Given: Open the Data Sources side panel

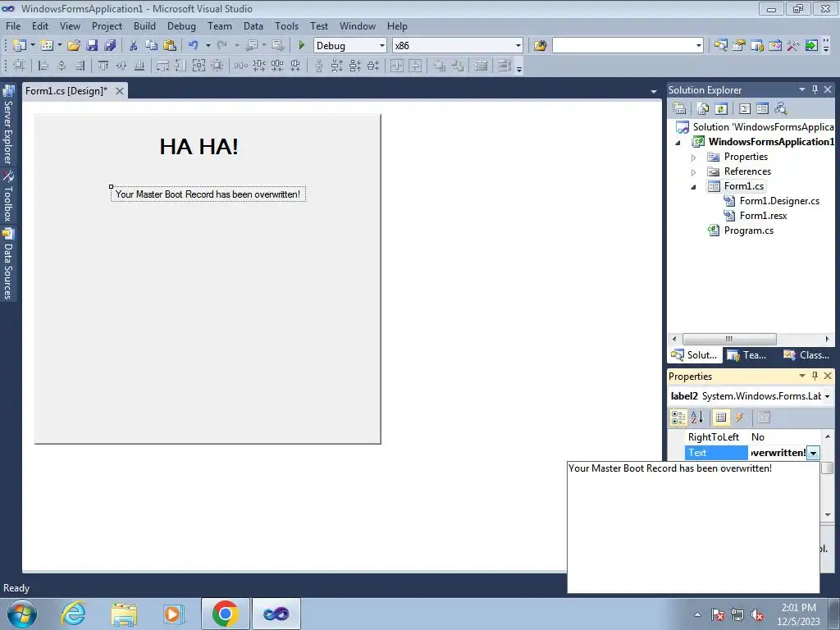Looking at the screenshot, I should pyautogui.click(x=8, y=263).
